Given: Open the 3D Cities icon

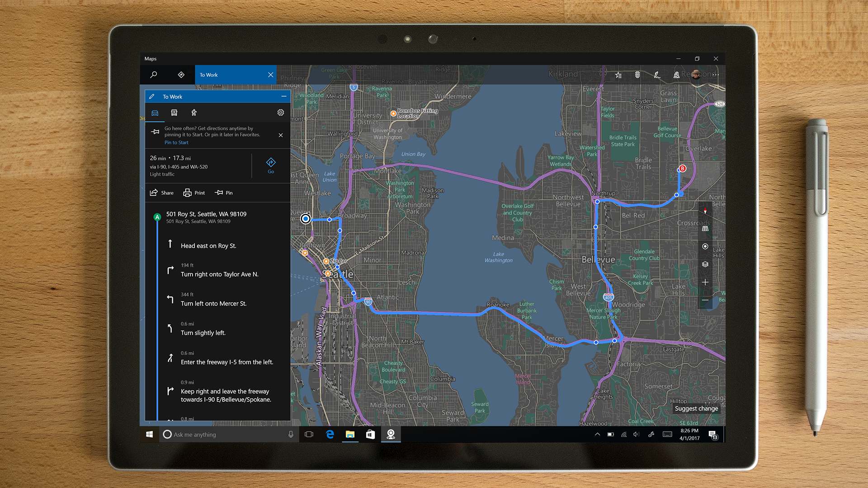Looking at the screenshot, I should [x=676, y=75].
